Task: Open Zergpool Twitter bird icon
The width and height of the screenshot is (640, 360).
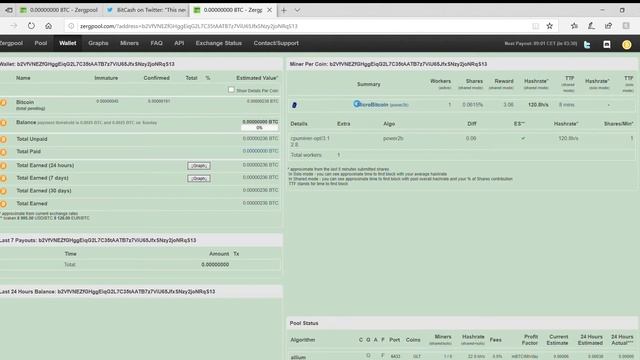Action: [x=587, y=44]
